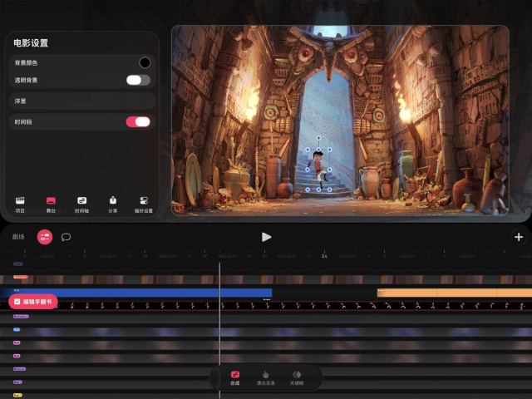Screen dimensions: 532x399
Task: Activate the lasso selection tool icon
Action: [x=66, y=237]
